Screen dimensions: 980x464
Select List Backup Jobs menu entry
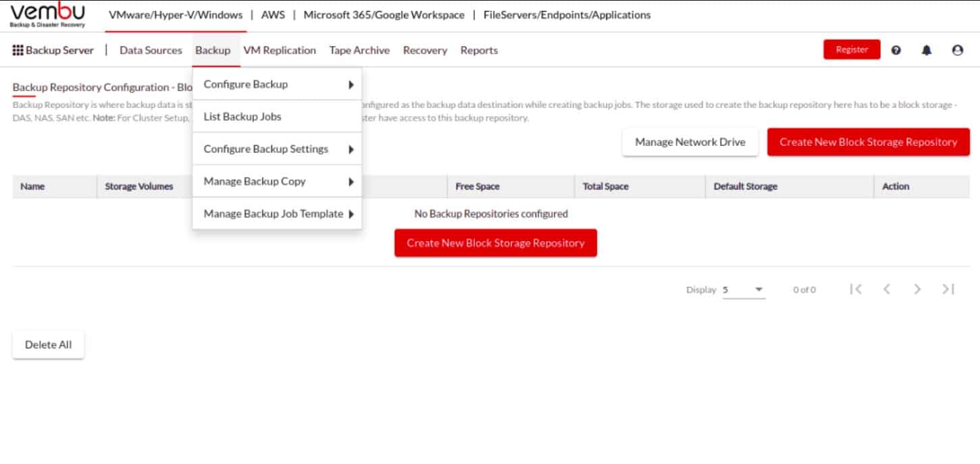[x=277, y=117]
